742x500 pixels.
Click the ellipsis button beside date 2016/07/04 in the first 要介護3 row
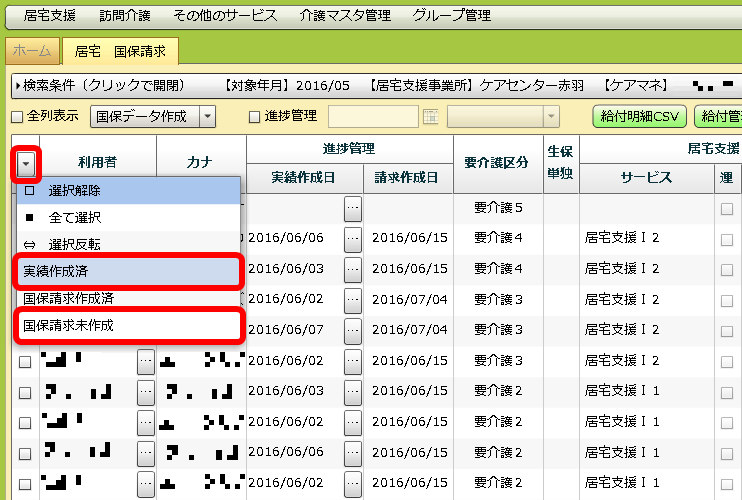point(352,299)
